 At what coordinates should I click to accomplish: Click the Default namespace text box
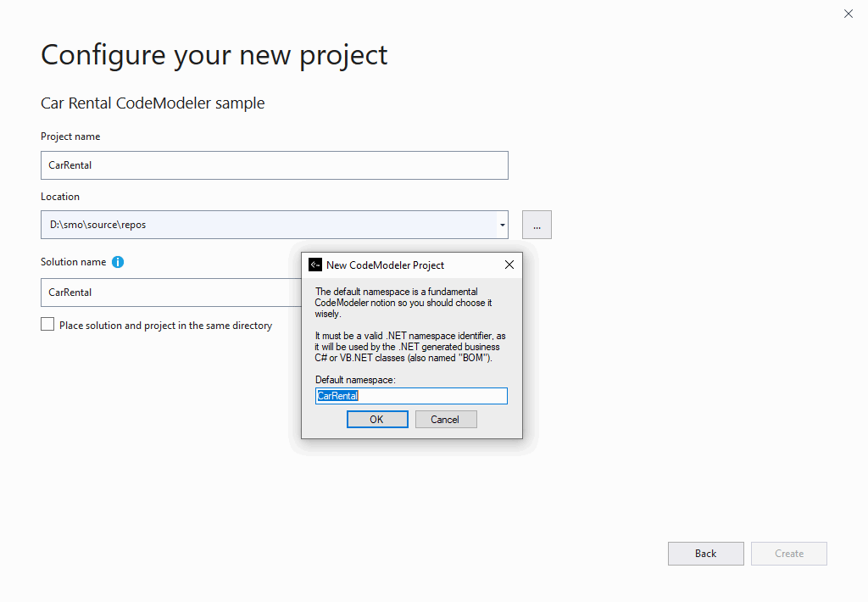pyautogui.click(x=411, y=395)
